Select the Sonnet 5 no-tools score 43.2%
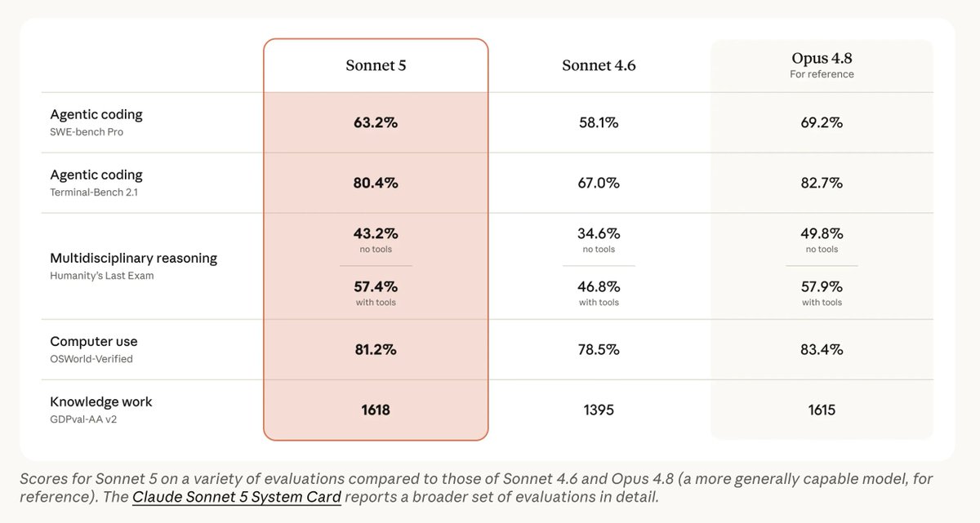 (376, 233)
